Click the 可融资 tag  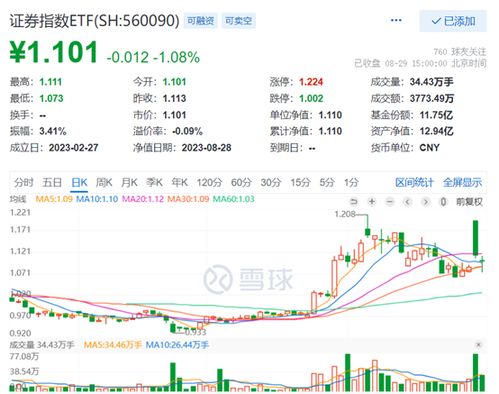(200, 21)
